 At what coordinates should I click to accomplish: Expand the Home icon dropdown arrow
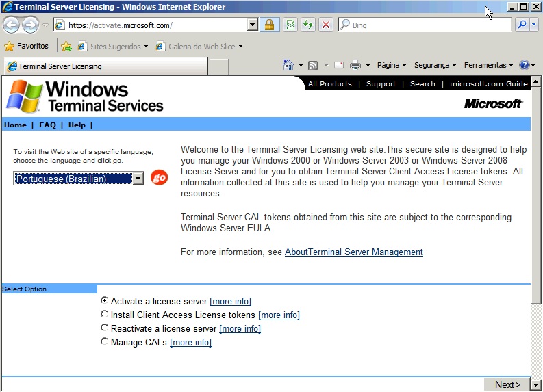(x=301, y=65)
